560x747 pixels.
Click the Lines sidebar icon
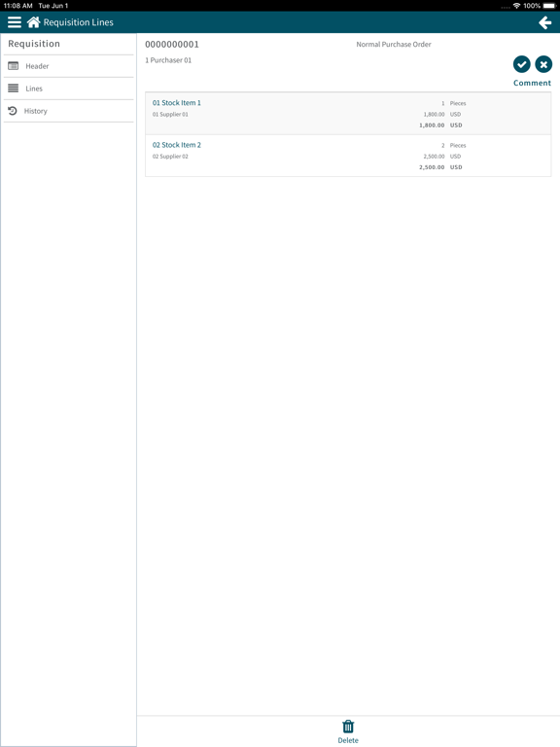tap(14, 89)
